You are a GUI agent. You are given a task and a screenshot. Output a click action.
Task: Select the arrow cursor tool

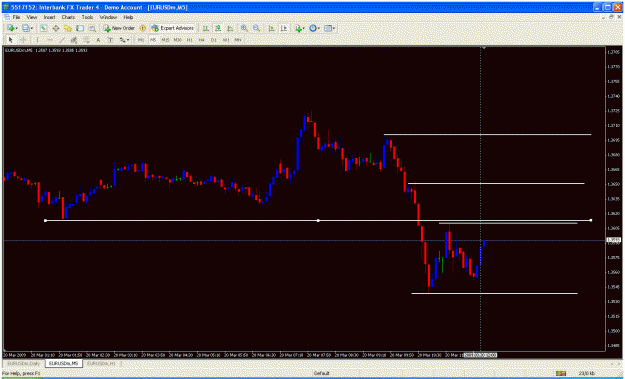pos(11,39)
